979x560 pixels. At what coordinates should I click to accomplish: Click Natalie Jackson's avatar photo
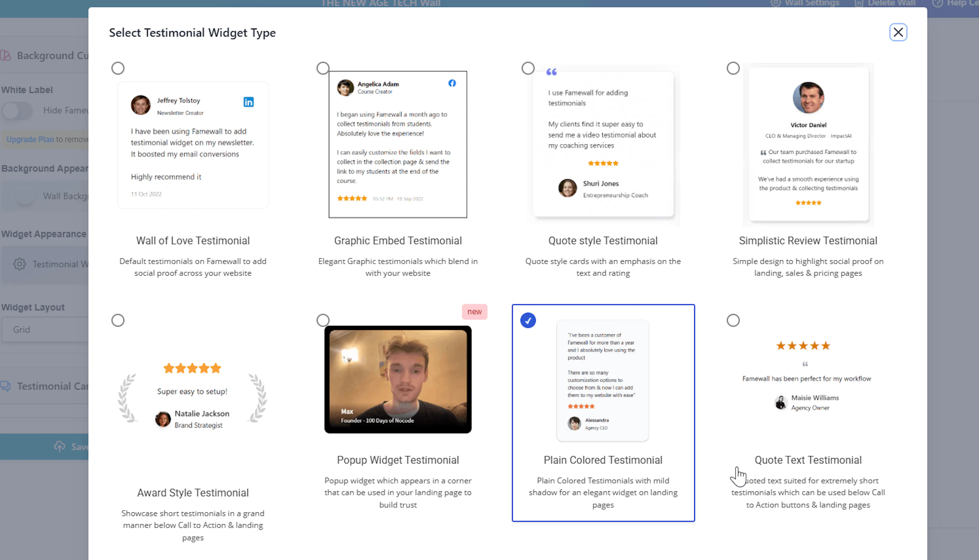(163, 419)
